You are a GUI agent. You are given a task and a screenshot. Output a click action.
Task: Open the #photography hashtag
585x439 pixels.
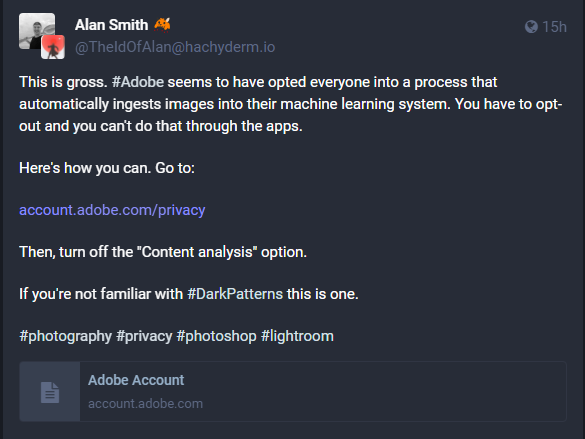[x=66, y=336]
